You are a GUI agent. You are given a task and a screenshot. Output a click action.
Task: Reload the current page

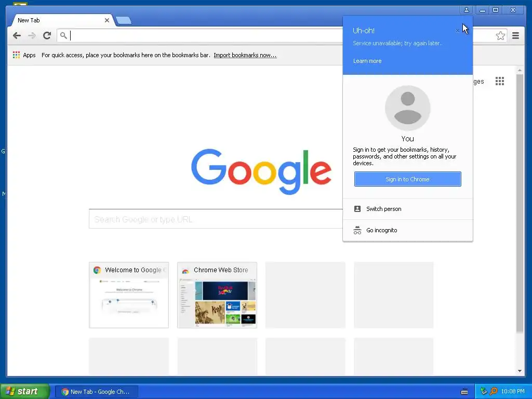click(47, 36)
